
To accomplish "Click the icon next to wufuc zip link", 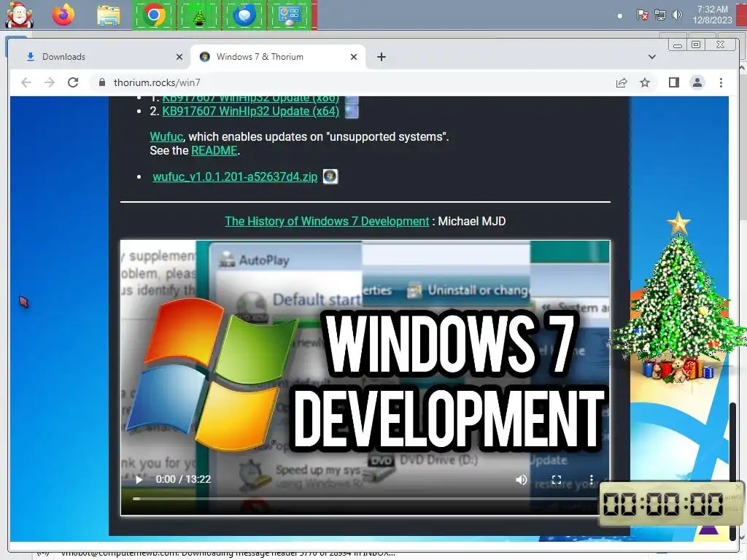I will click(330, 176).
